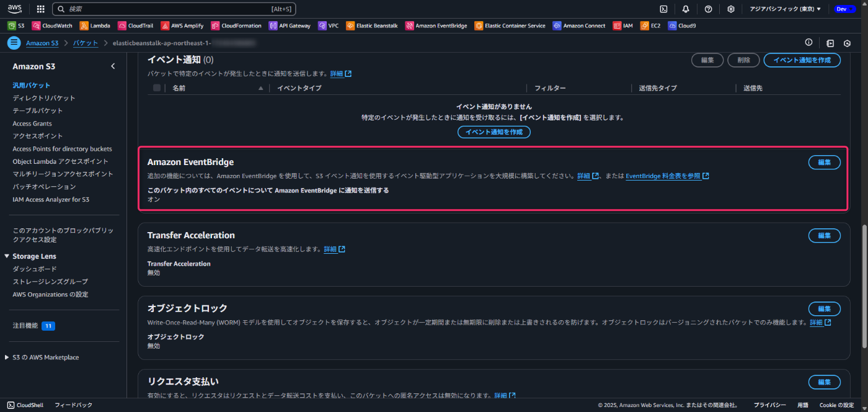
Task: Open ストレージレンズグループ in sidebar
Action: point(50,282)
